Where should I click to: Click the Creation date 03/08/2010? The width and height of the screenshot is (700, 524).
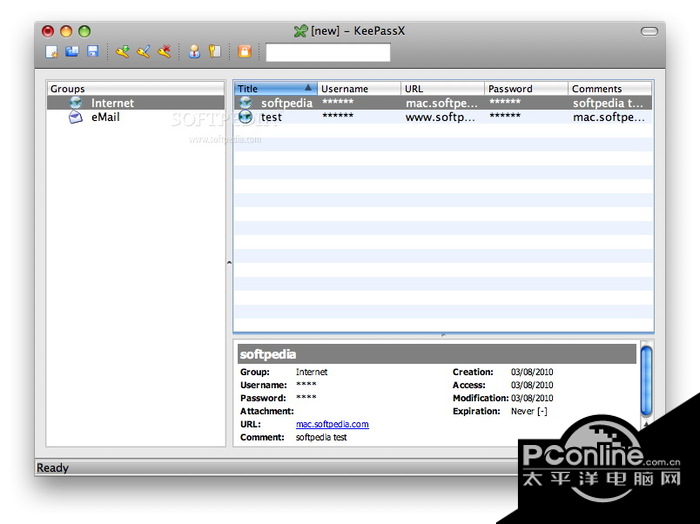pyautogui.click(x=532, y=372)
